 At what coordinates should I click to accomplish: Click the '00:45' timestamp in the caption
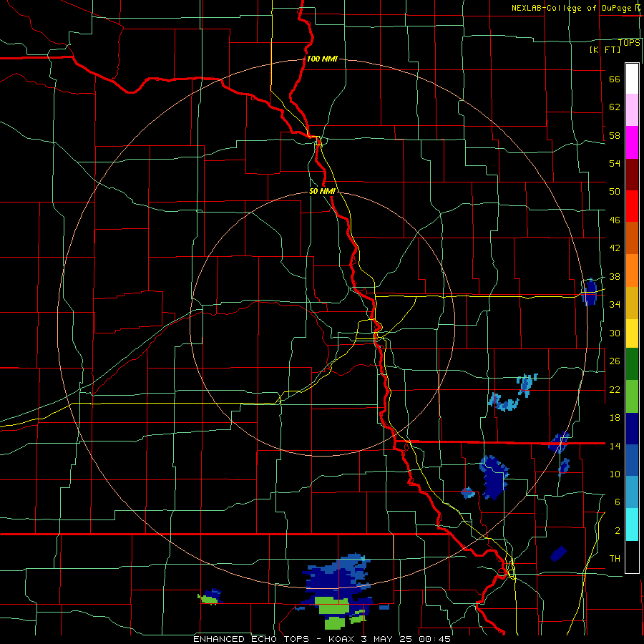(435, 639)
